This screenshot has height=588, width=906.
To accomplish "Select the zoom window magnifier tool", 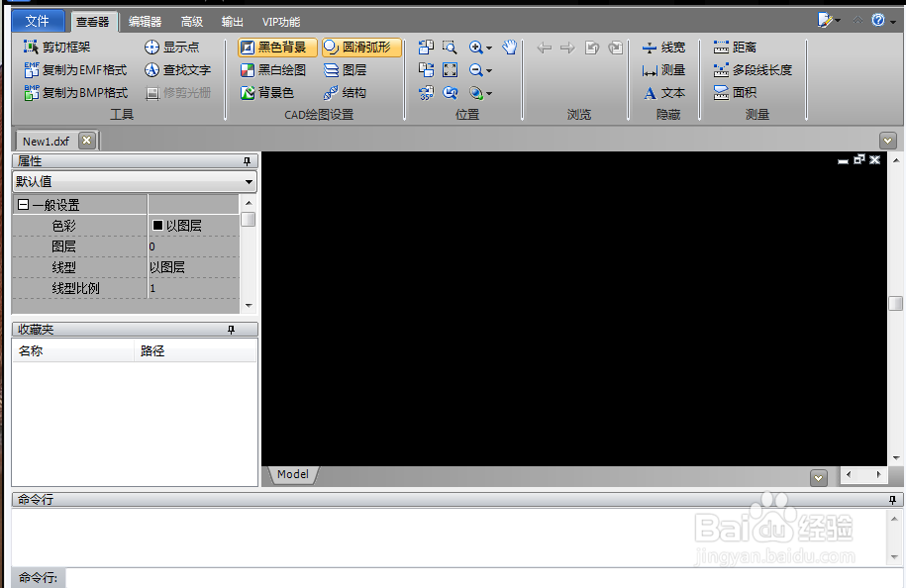I will pyautogui.click(x=450, y=48).
